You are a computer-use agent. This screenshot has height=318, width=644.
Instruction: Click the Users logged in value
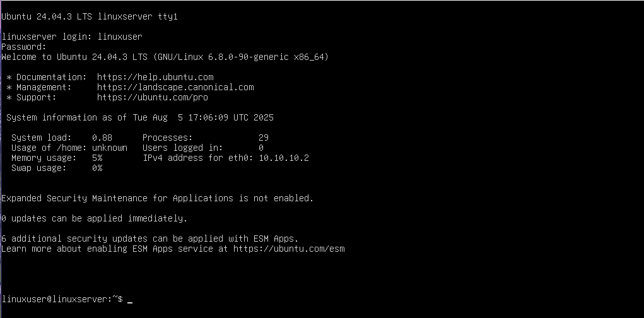pyautogui.click(x=261, y=148)
